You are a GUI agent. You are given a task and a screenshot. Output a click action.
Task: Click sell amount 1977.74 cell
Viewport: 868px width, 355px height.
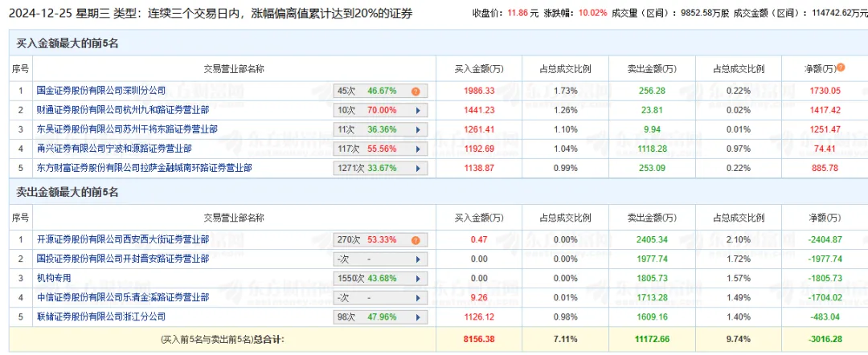(x=652, y=259)
